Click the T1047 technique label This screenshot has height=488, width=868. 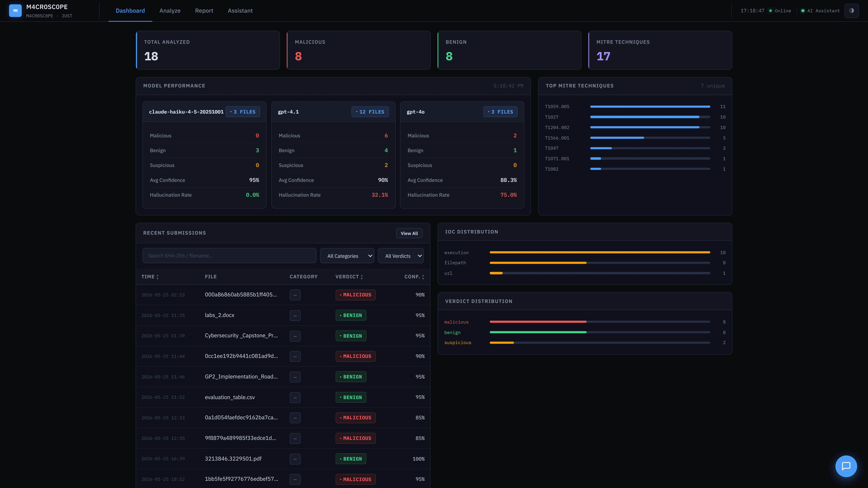(552, 148)
